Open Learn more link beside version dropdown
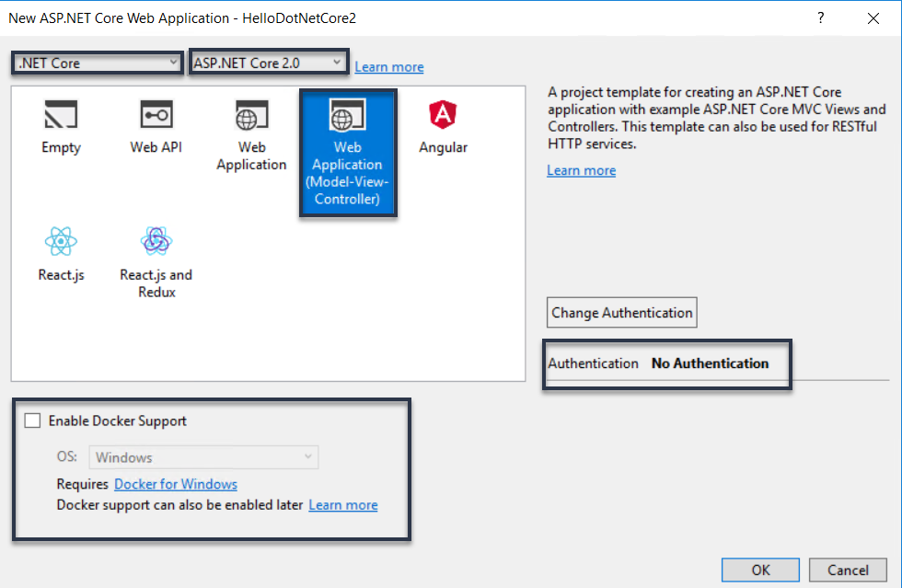 tap(388, 67)
